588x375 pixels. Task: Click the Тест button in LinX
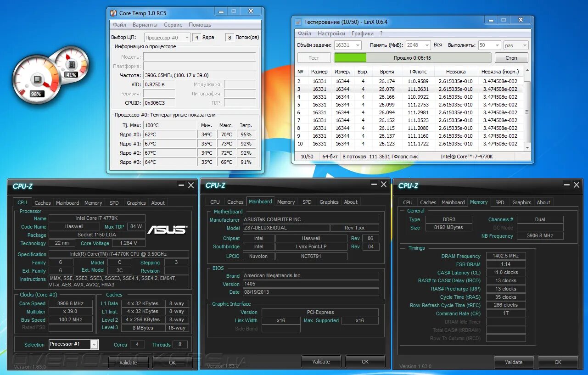(314, 58)
